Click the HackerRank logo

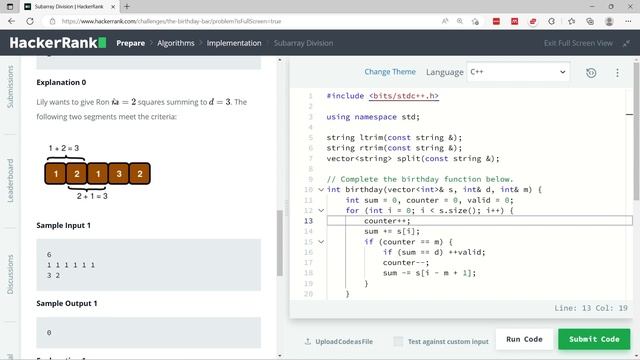(x=58, y=43)
